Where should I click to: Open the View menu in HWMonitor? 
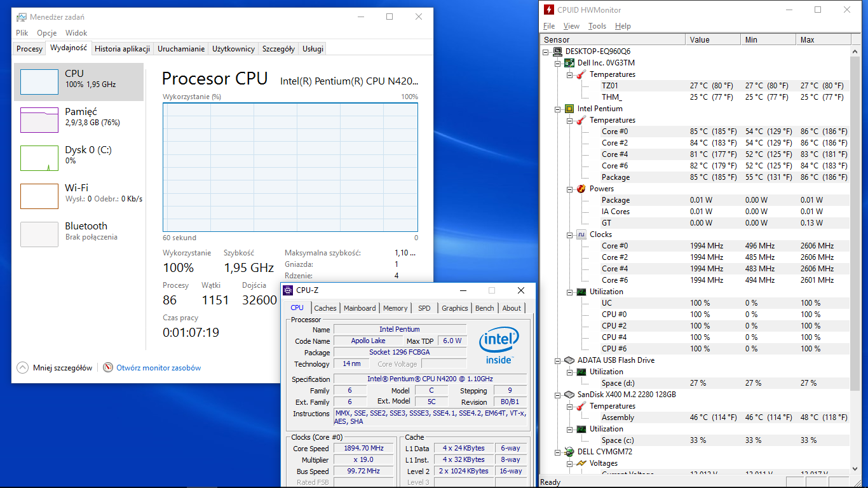571,26
